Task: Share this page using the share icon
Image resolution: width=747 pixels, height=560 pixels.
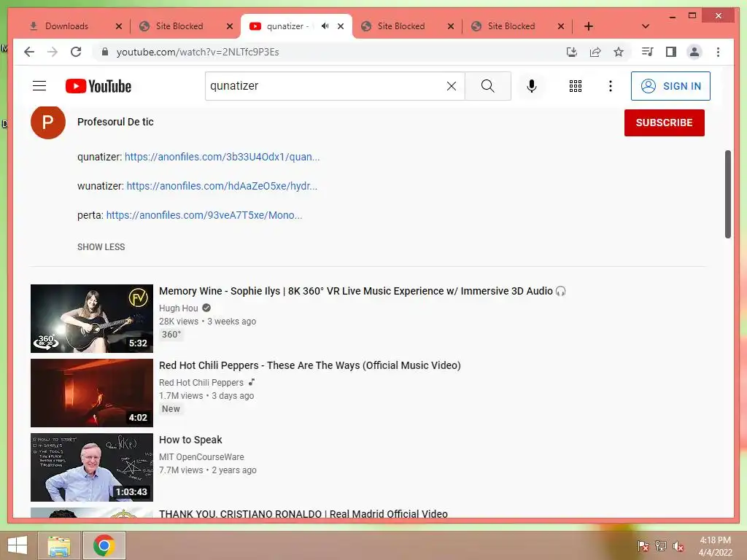Action: click(595, 52)
